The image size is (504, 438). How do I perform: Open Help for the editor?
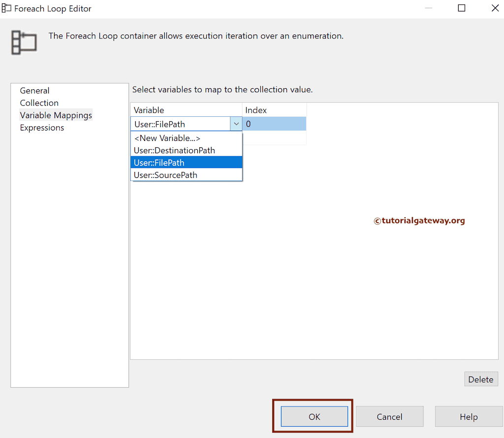click(469, 416)
